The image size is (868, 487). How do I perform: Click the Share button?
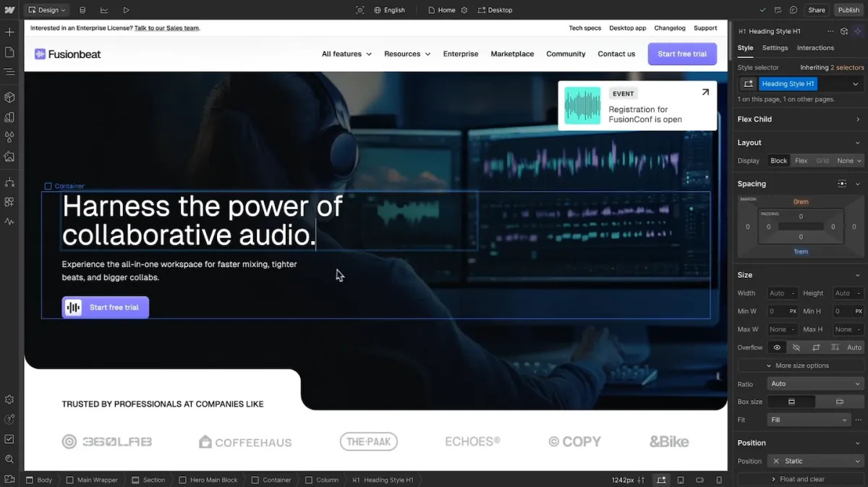tap(817, 9)
